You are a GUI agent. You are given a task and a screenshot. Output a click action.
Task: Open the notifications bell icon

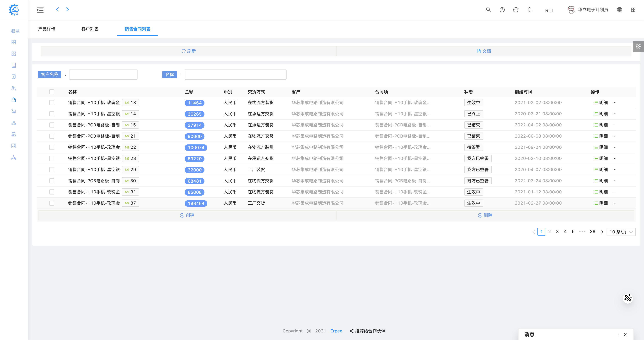click(529, 10)
